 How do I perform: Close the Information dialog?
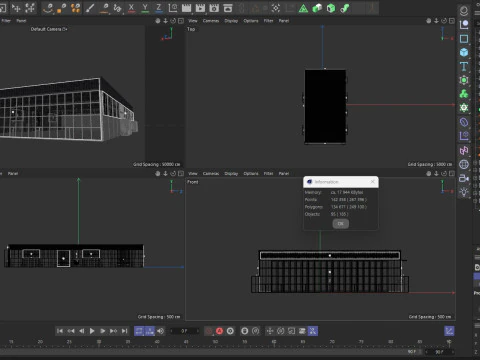pyautogui.click(x=373, y=182)
